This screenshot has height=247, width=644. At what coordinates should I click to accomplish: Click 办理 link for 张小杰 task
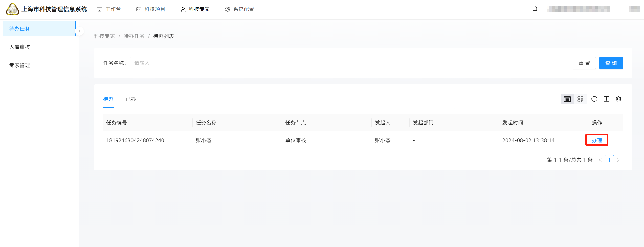pyautogui.click(x=597, y=140)
